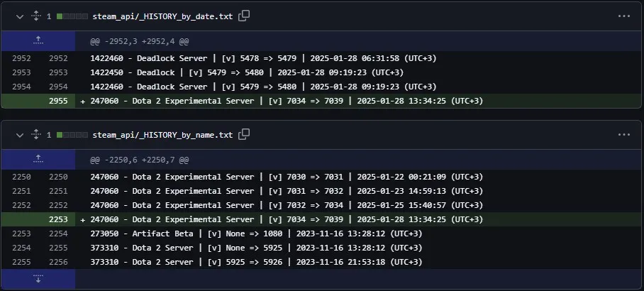The height and width of the screenshot is (291, 644).
Task: Click the line Dota 2 Experimental Server 7031 => 7032
Action: [x=287, y=191]
